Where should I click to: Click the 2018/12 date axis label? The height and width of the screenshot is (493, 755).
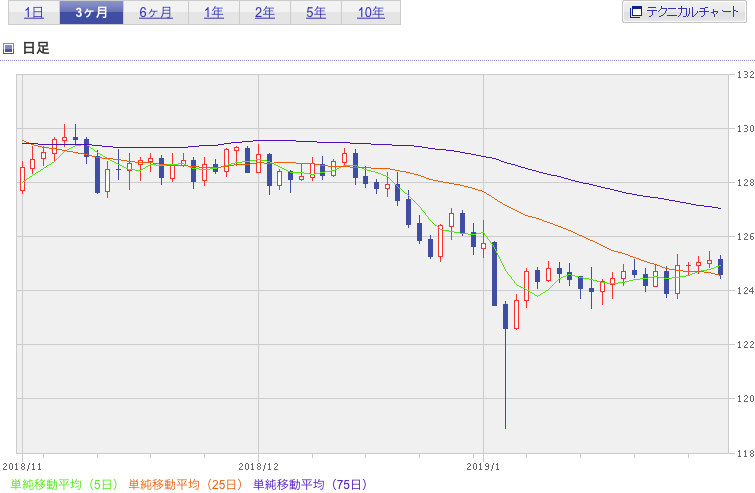click(x=259, y=467)
